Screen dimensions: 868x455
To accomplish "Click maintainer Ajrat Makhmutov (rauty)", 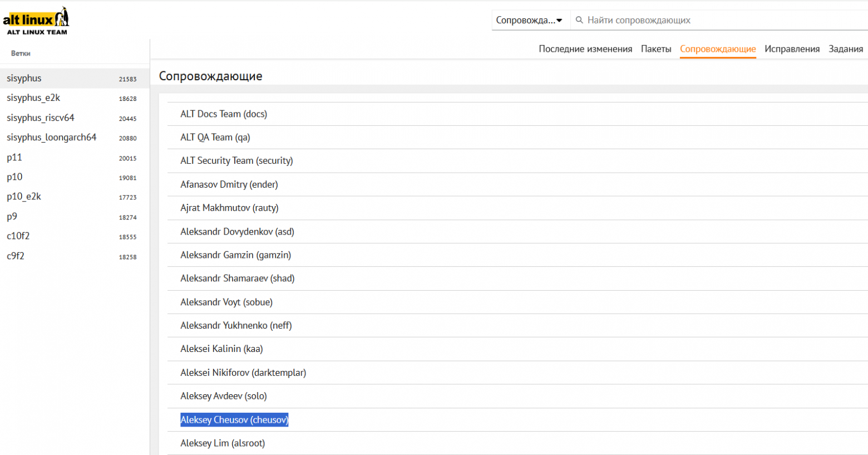I will pyautogui.click(x=229, y=208).
